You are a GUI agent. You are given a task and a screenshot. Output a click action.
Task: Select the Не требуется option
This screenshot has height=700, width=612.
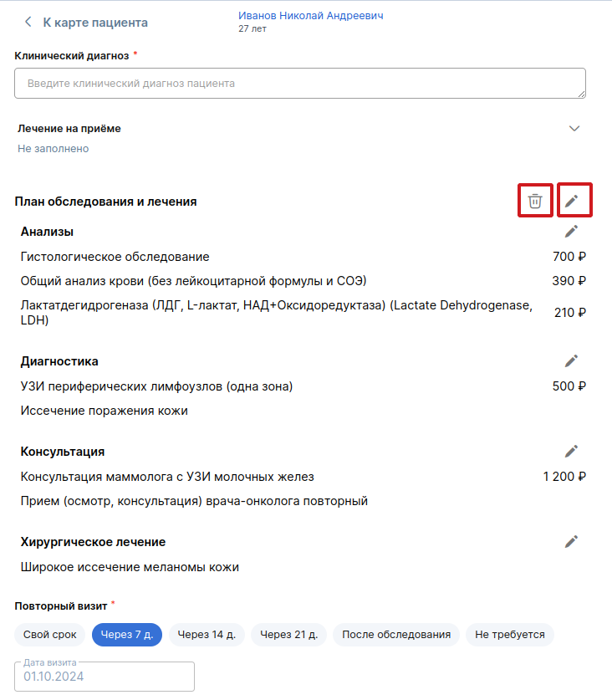(509, 635)
